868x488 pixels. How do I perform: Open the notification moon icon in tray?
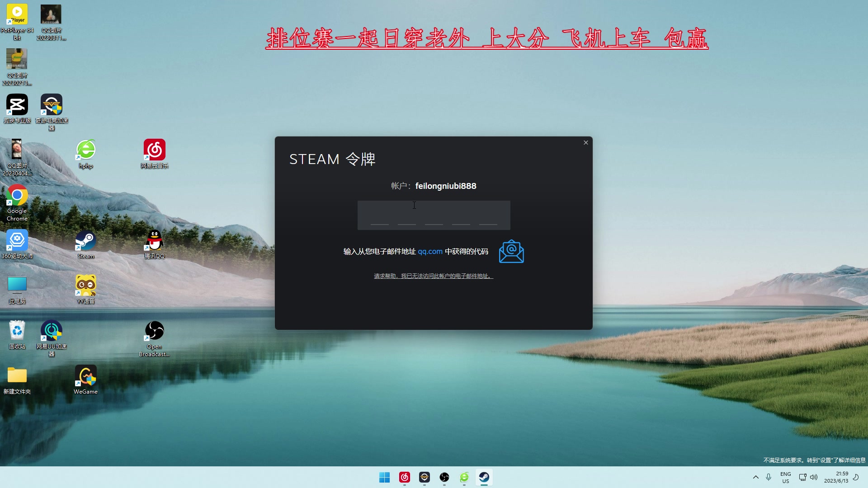point(856,477)
